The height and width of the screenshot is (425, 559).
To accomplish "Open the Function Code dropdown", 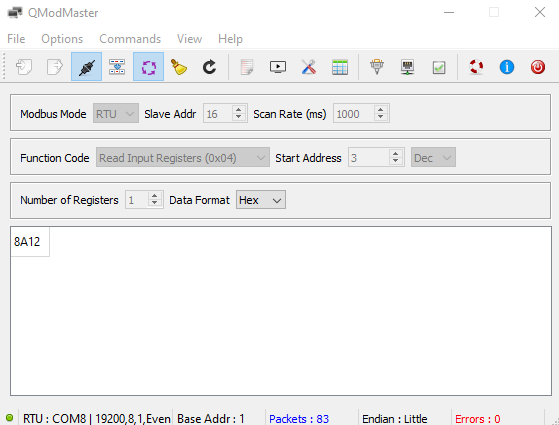I will point(183,157).
